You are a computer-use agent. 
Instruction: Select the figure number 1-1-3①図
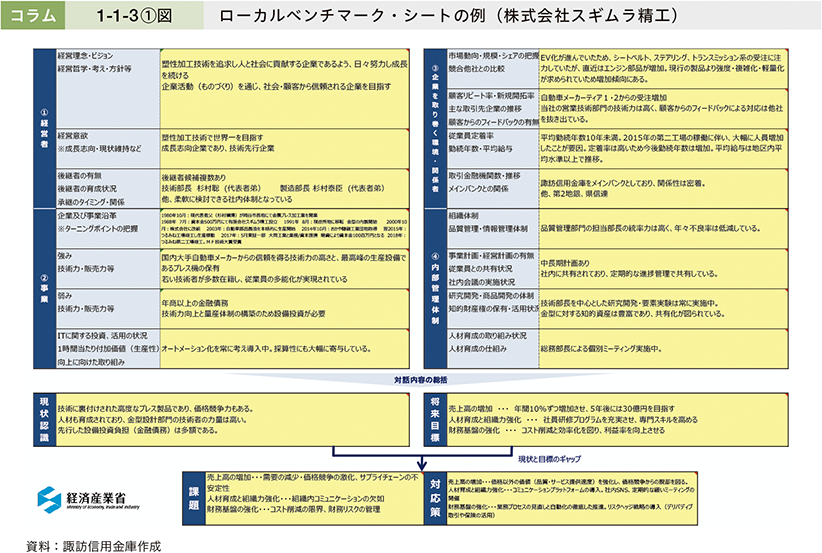[x=134, y=16]
